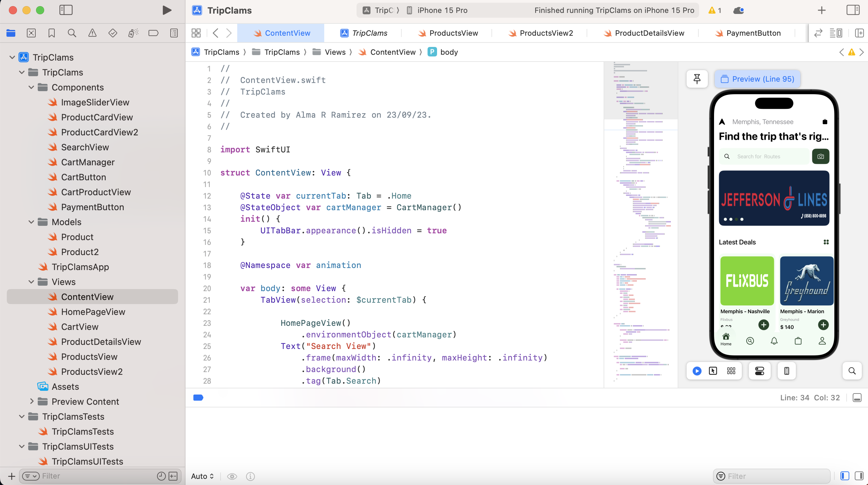This screenshot has width=868, height=485.
Task: Open the issue navigator warning icon
Action: (92, 33)
